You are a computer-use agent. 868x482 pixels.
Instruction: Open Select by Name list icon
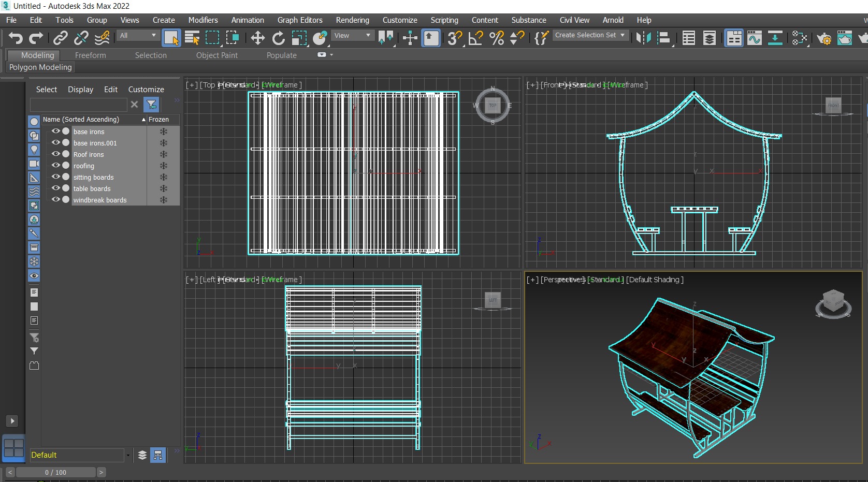[192, 38]
